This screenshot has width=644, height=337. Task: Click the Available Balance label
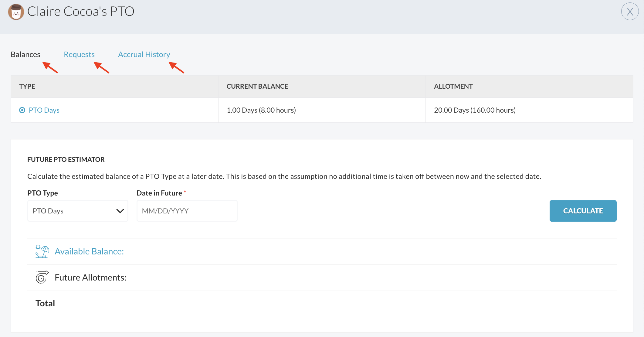89,251
